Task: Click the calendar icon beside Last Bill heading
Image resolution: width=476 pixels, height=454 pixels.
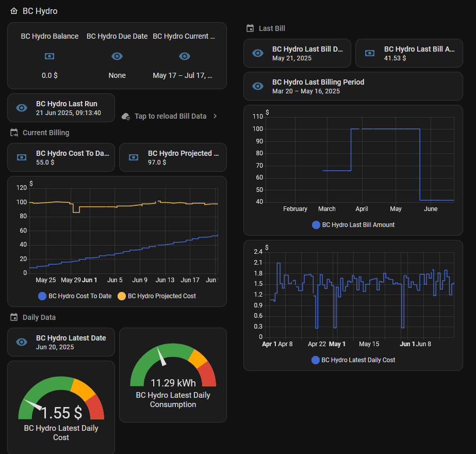Action: [250, 28]
